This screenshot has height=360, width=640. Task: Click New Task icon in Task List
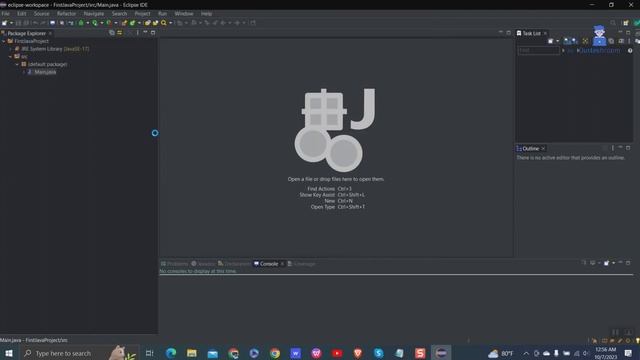pos(551,41)
